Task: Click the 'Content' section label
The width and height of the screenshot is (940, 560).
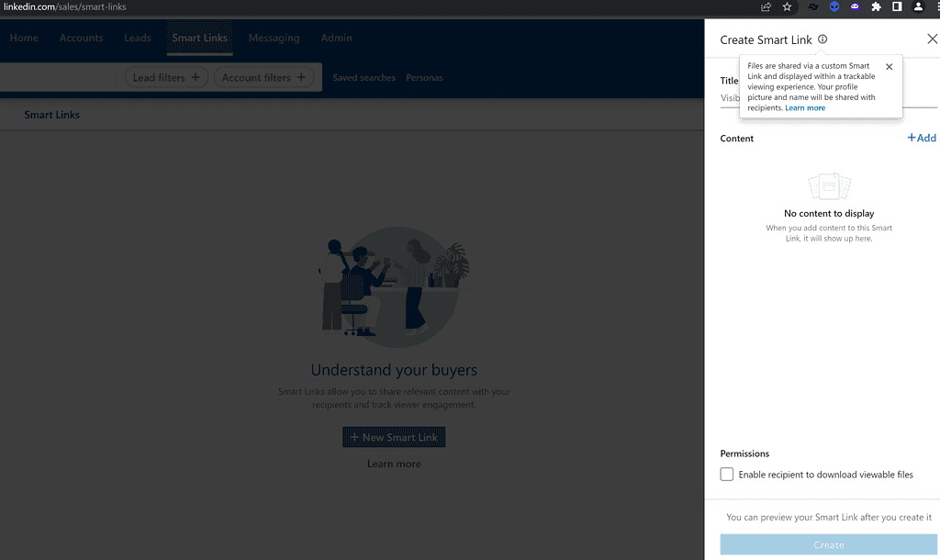Action: coord(737,139)
